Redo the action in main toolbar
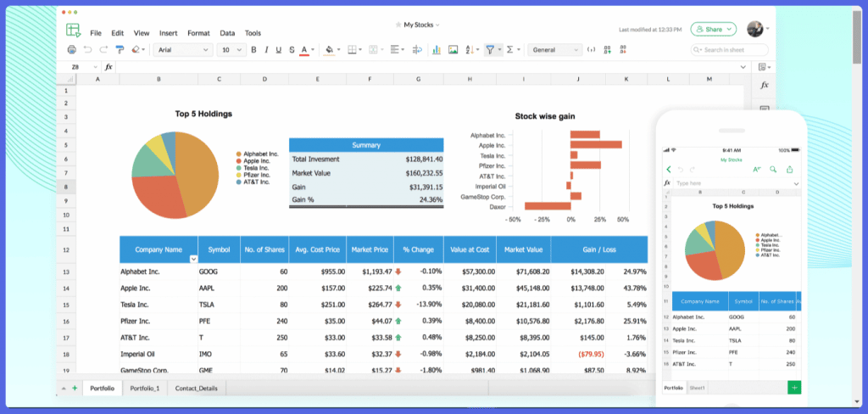868x414 pixels. tap(103, 50)
